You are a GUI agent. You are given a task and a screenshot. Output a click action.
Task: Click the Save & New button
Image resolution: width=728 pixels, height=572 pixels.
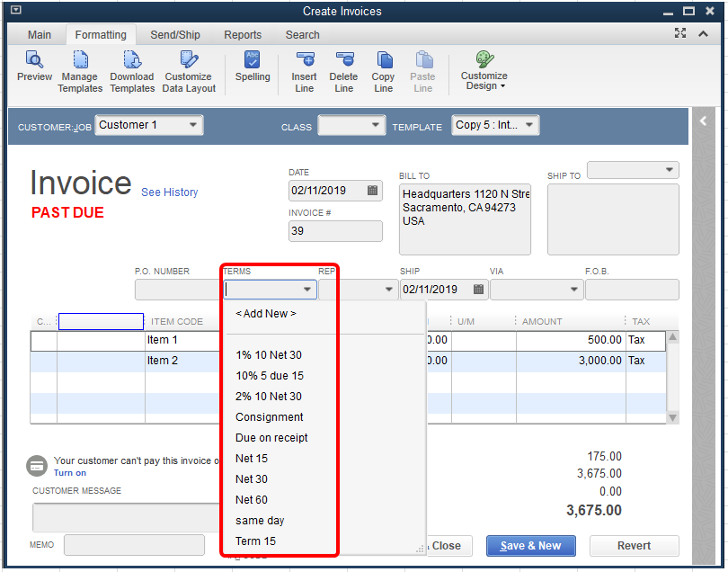click(530, 546)
